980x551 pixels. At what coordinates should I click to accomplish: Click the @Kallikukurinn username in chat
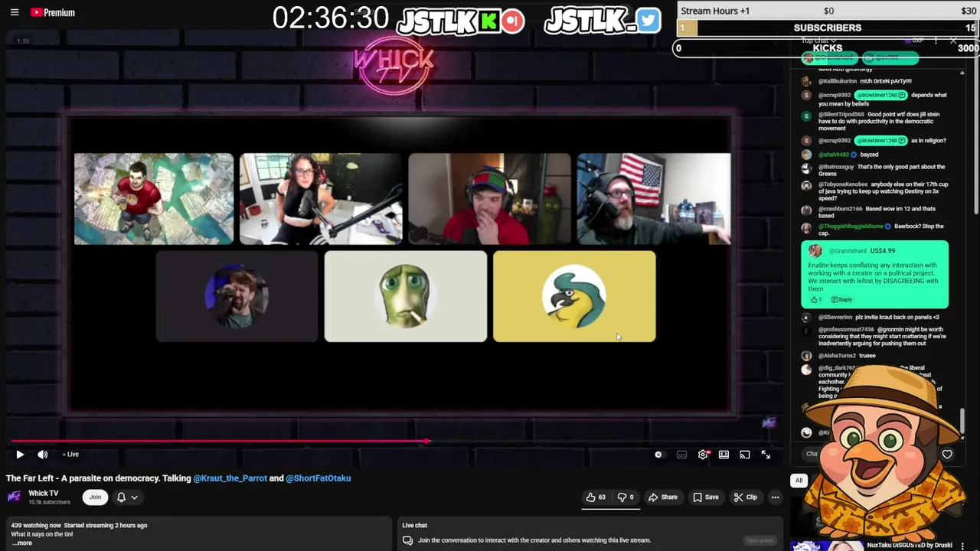point(838,81)
